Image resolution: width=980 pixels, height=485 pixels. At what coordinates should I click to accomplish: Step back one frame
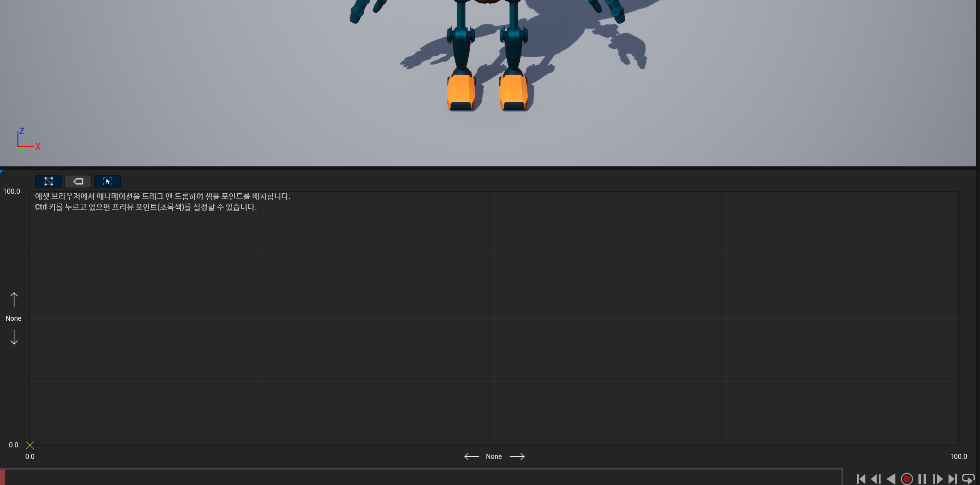[x=876, y=479]
